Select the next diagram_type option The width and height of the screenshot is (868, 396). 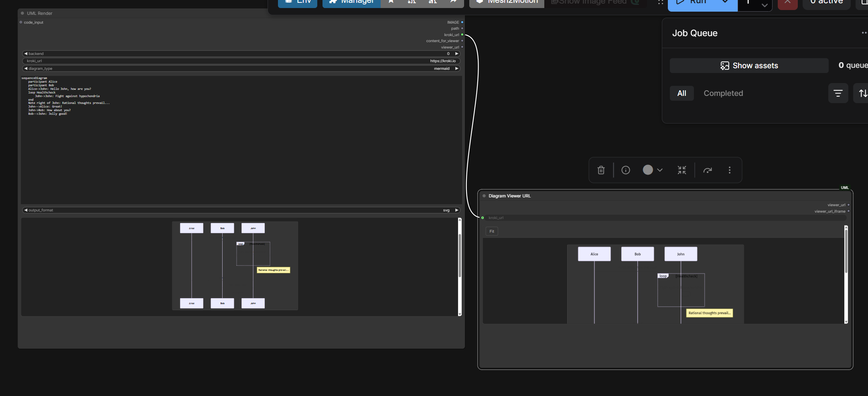(456, 69)
